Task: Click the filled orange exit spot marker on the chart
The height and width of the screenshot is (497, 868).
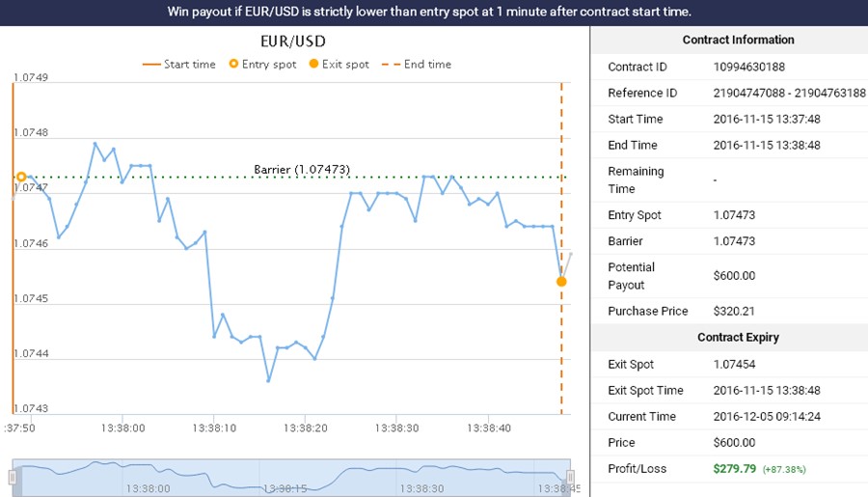Action: [x=561, y=282]
